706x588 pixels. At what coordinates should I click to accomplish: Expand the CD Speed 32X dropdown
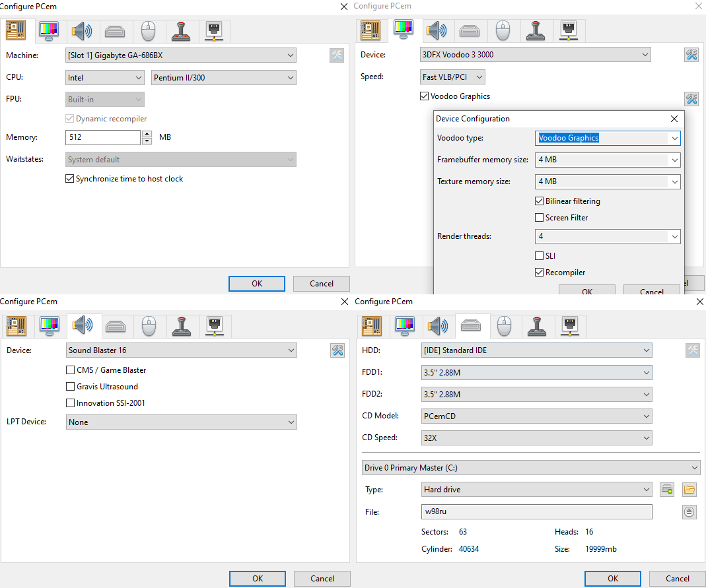click(x=537, y=438)
